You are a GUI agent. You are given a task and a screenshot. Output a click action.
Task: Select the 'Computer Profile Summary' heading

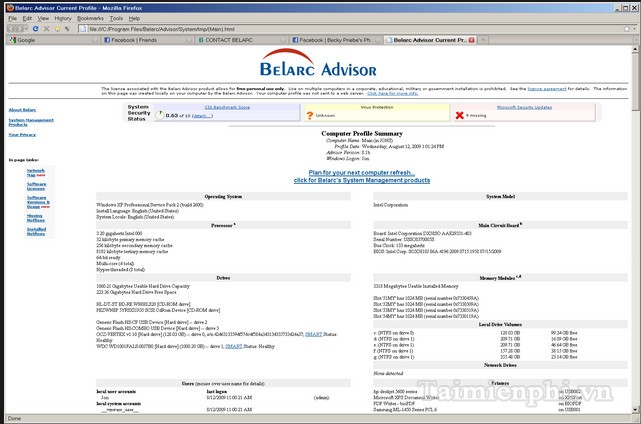(x=362, y=133)
